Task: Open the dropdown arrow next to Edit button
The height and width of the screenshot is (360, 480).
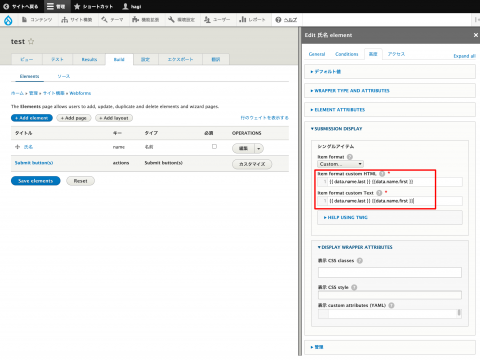Action: 259,148
